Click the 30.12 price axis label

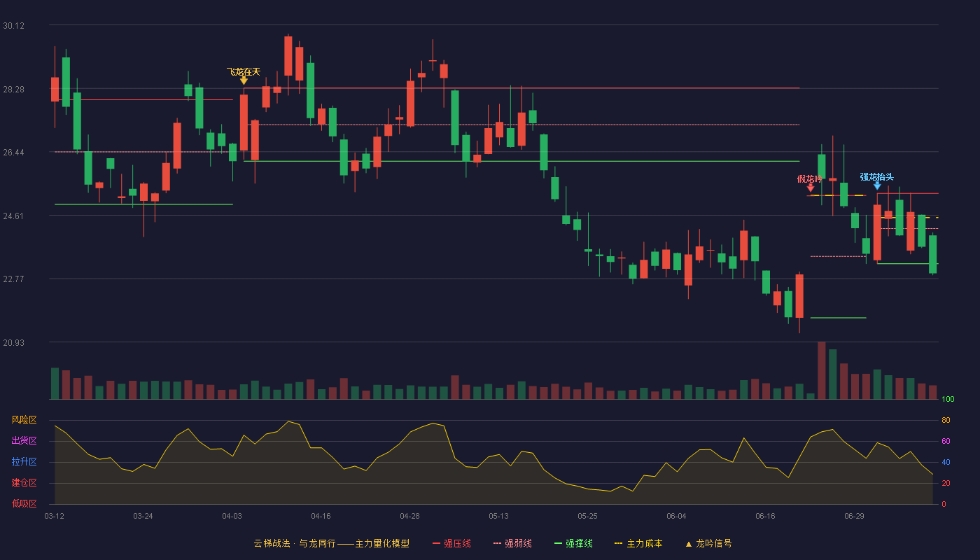tap(13, 26)
